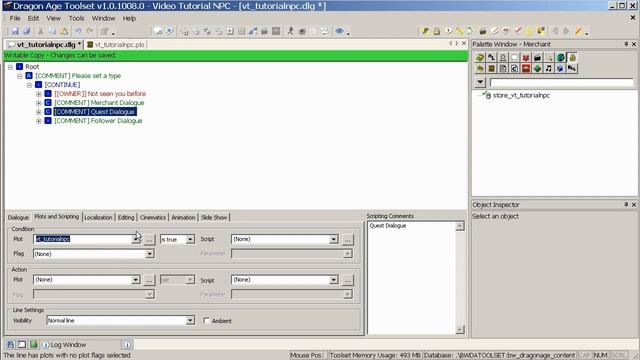Open the palette filter dropdown arrow
The width and height of the screenshot is (640, 360).
[480, 82]
